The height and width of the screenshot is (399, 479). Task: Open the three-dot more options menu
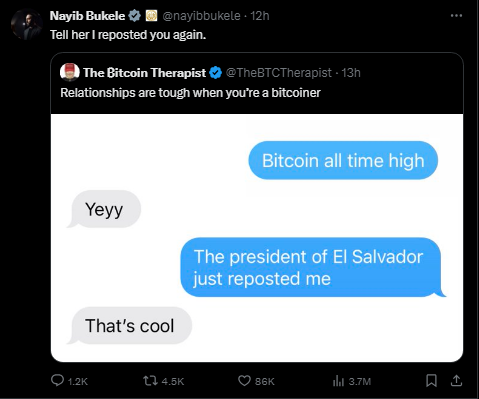(456, 15)
